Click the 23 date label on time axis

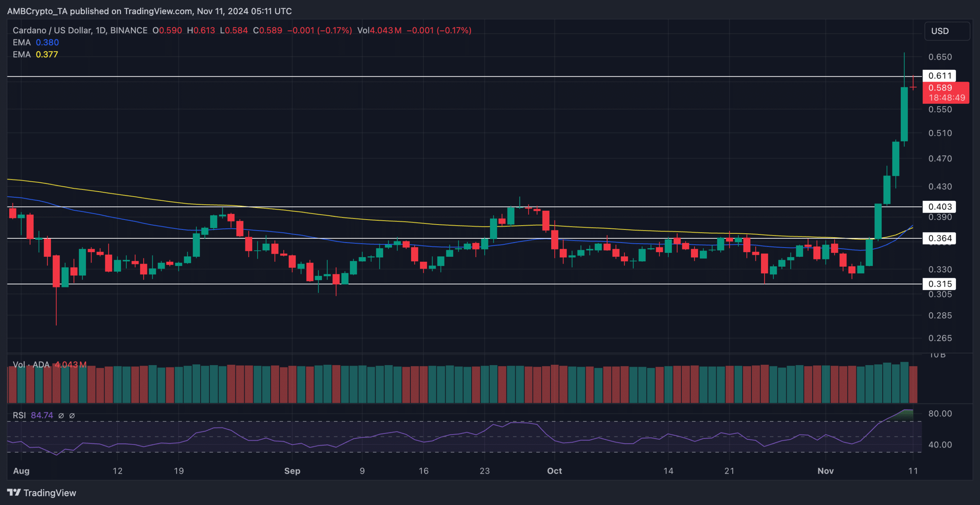[x=485, y=471]
